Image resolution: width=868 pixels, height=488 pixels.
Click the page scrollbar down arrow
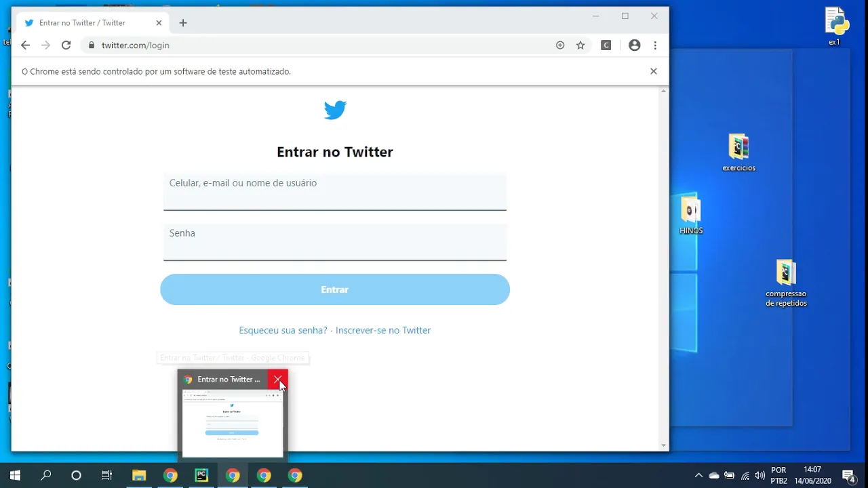point(664,446)
